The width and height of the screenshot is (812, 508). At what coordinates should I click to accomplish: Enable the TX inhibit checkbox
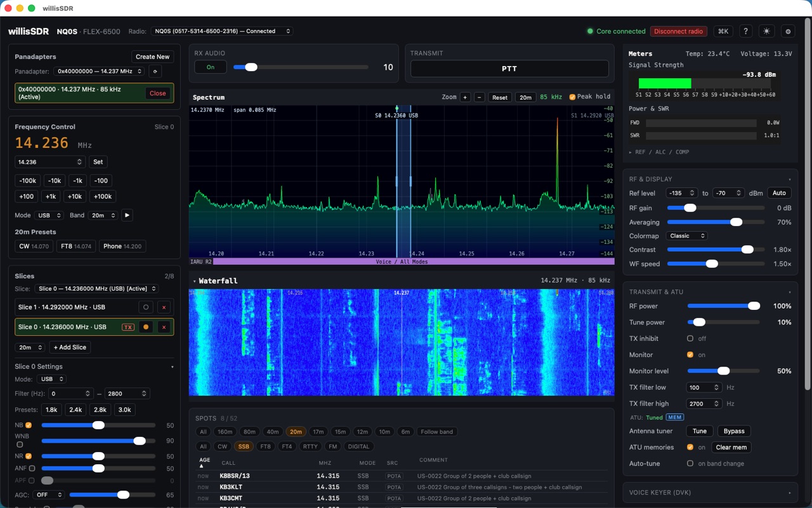(x=690, y=338)
